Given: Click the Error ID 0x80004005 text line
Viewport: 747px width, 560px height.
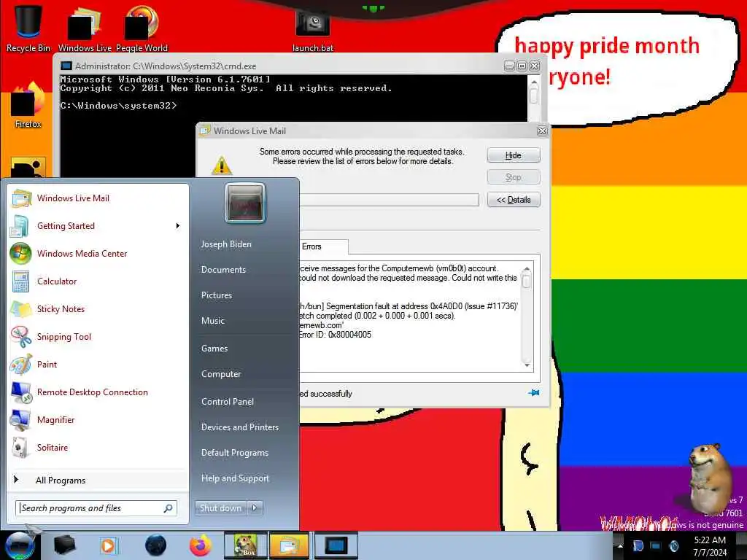Looking at the screenshot, I should coord(336,335).
